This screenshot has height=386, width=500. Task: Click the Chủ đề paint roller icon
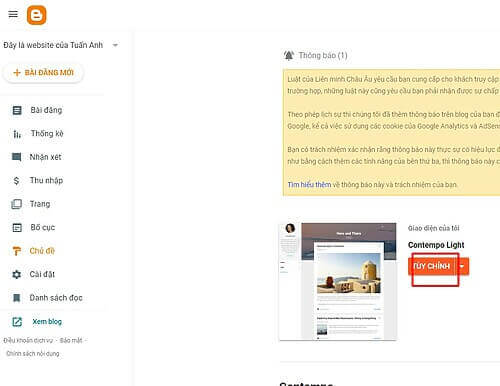(17, 251)
